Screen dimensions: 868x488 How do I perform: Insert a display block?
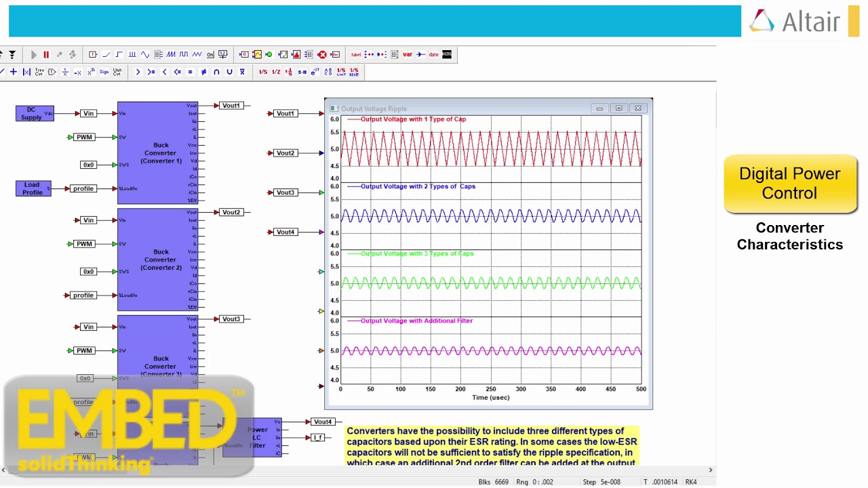[x=244, y=54]
